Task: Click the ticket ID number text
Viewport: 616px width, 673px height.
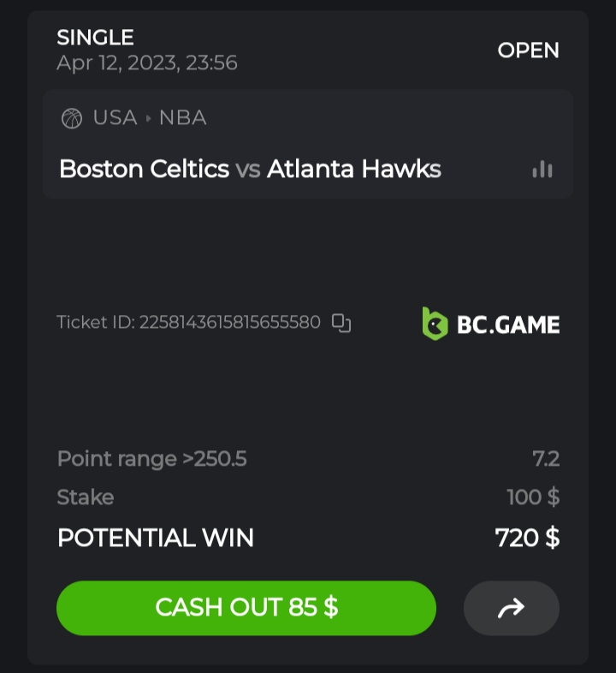Action: (x=229, y=323)
